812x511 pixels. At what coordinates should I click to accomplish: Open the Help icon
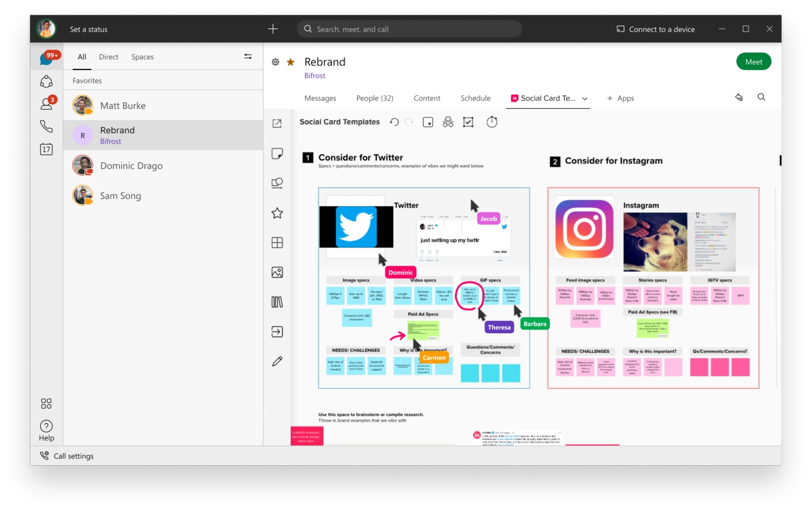tap(46, 431)
